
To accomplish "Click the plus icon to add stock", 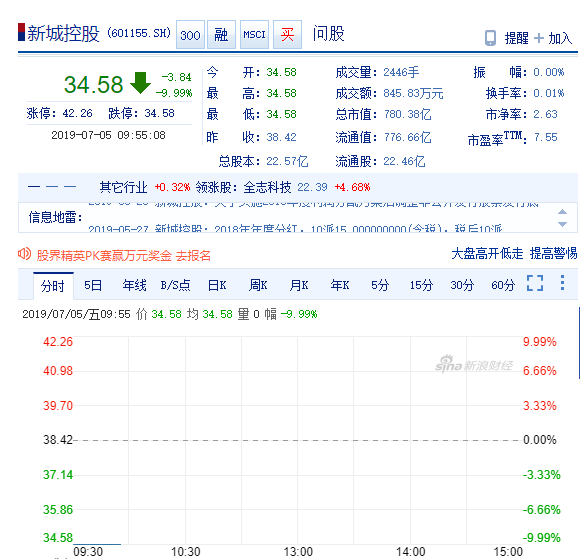I will 539,38.
